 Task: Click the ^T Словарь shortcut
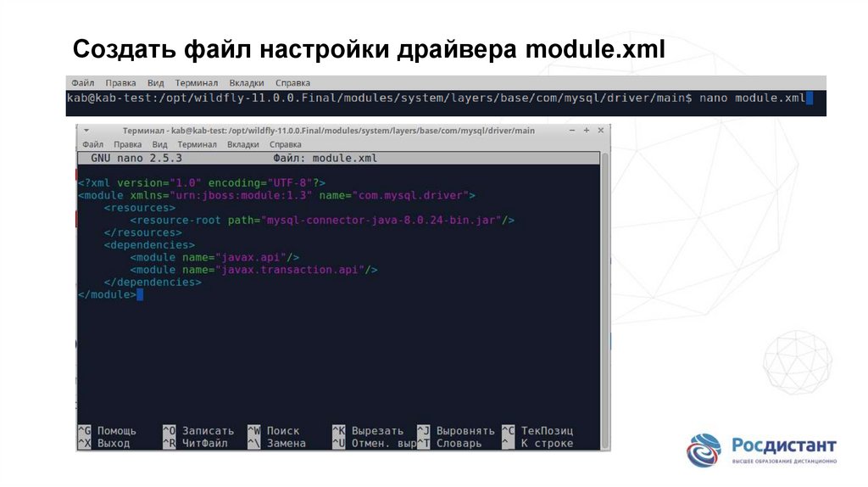(x=449, y=443)
